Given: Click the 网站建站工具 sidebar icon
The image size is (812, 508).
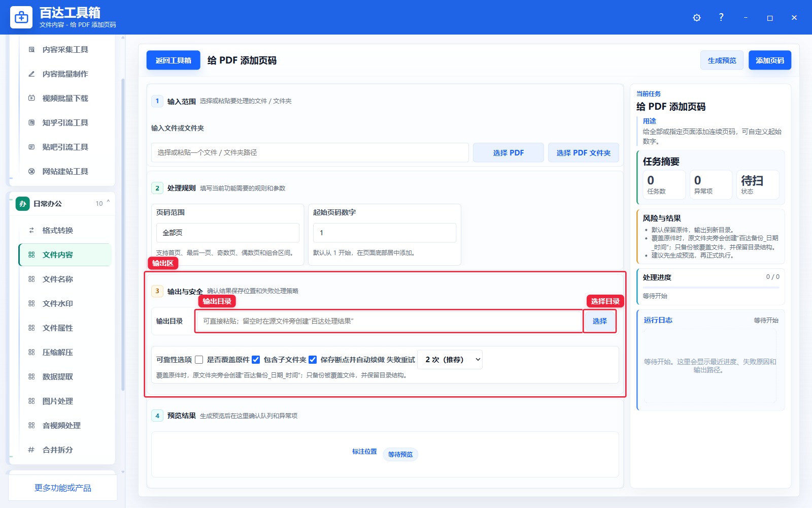Looking at the screenshot, I should [x=31, y=172].
